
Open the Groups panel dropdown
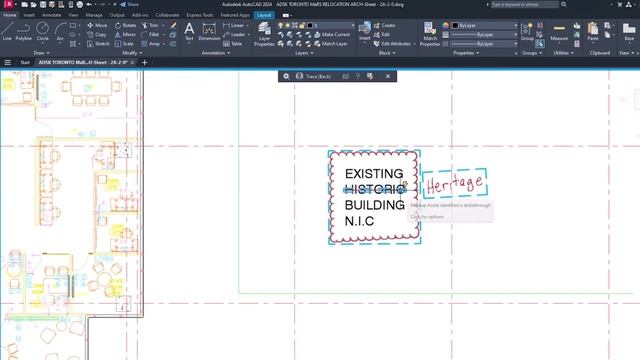click(x=532, y=53)
